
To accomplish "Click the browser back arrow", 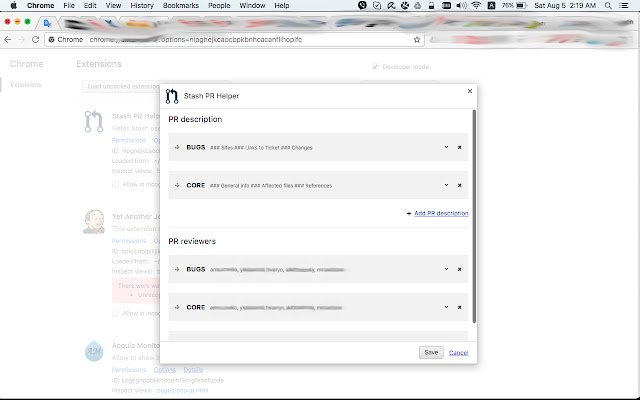I will [7, 40].
